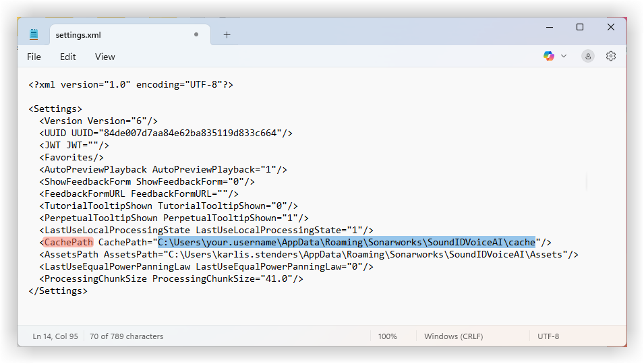Click the AutoPreviewPlayback="1" line
The height and width of the screenshot is (364, 644).
(x=163, y=170)
